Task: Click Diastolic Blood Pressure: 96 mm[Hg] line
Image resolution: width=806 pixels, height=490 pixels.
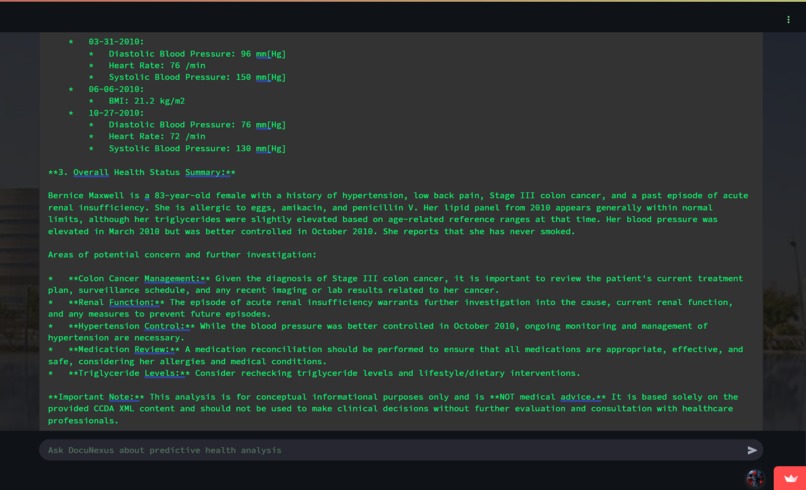Action: click(x=197, y=53)
